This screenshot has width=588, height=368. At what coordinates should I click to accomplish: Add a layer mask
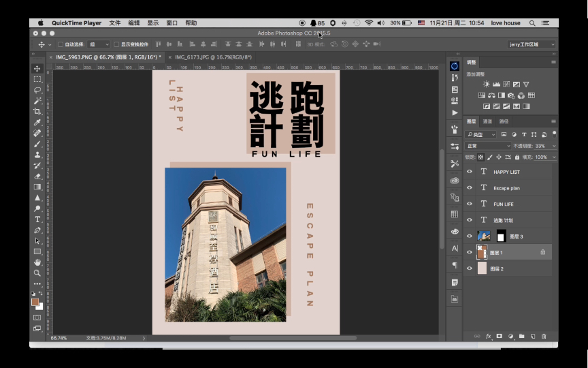tap(499, 336)
